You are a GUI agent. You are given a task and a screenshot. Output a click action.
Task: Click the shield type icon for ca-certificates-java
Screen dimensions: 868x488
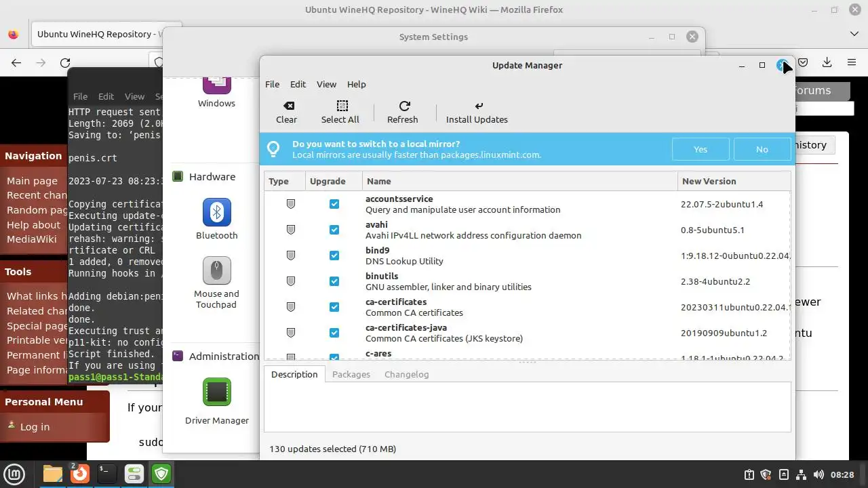pyautogui.click(x=291, y=333)
